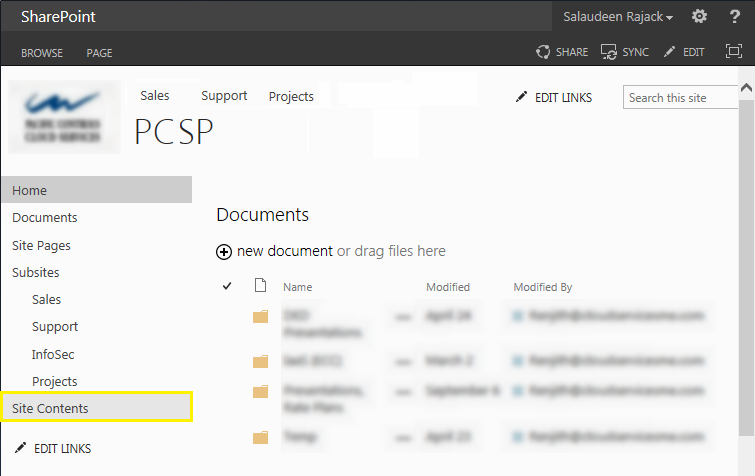The image size is (755, 476).
Task: Click the help question mark icon
Action: coord(734,17)
